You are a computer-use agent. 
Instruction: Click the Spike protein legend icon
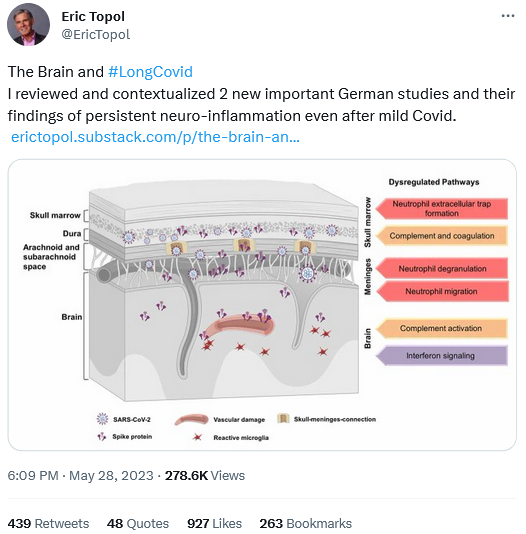(x=101, y=436)
